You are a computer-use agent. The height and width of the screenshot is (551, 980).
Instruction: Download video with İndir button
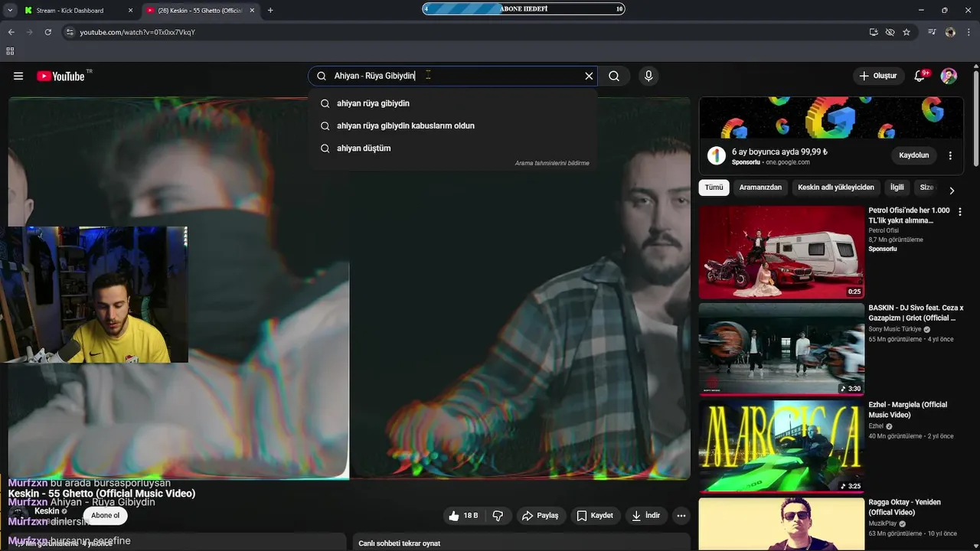645,516
